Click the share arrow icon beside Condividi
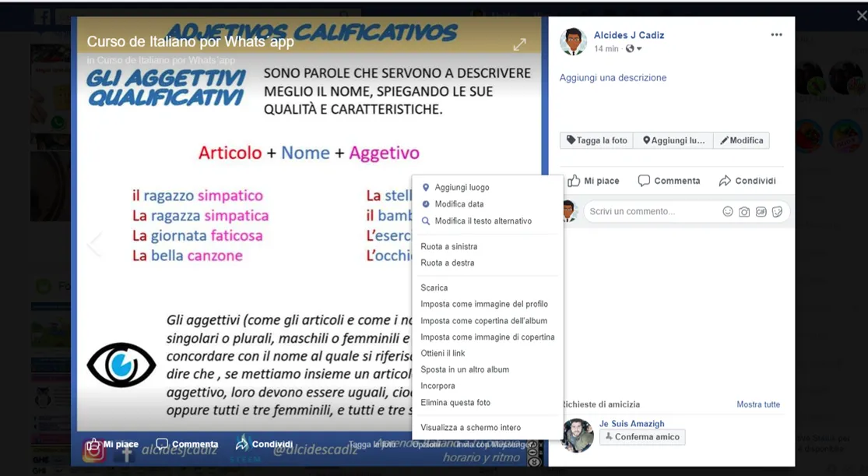Screen dimensions: 868x476 [x=725, y=181]
